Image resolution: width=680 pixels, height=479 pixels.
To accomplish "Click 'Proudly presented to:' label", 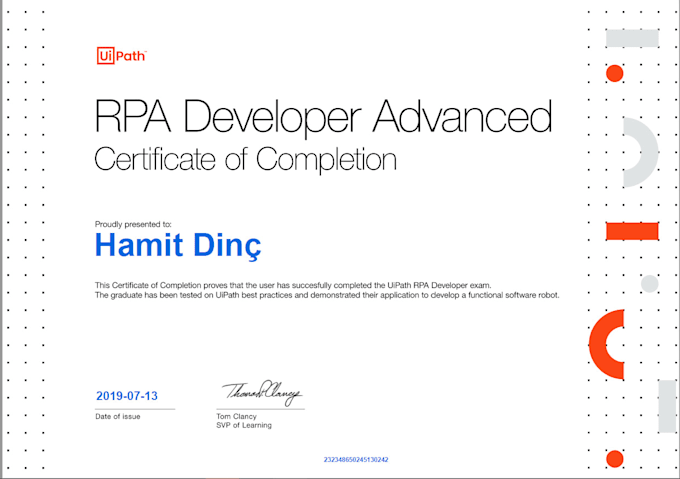I will 133,224.
